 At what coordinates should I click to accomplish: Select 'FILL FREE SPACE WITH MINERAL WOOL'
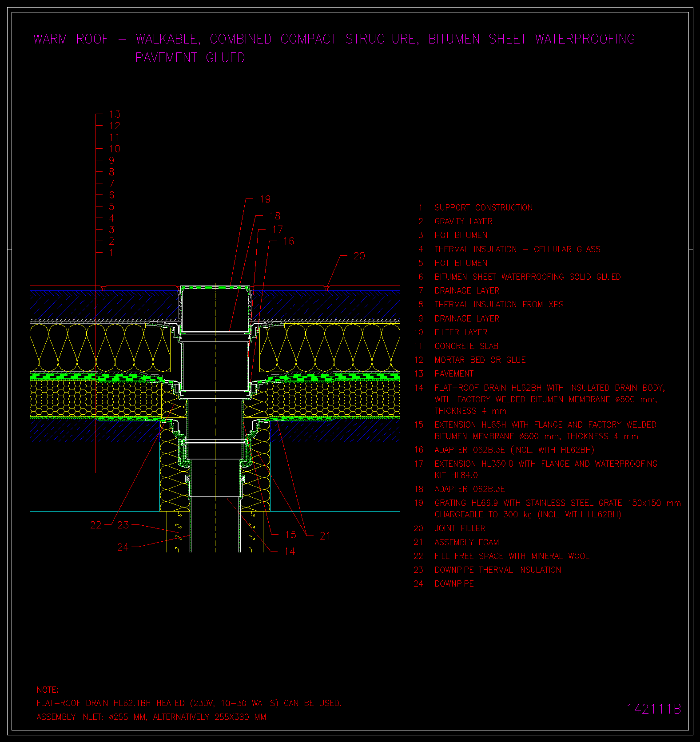(x=512, y=556)
